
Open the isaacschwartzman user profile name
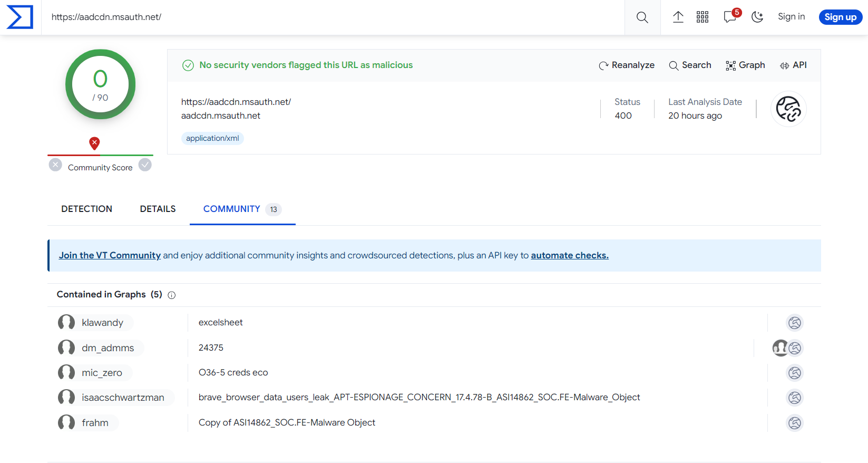[123, 398]
